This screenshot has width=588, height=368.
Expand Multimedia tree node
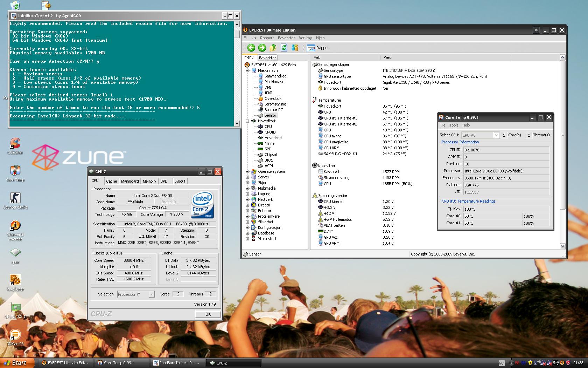247,188
